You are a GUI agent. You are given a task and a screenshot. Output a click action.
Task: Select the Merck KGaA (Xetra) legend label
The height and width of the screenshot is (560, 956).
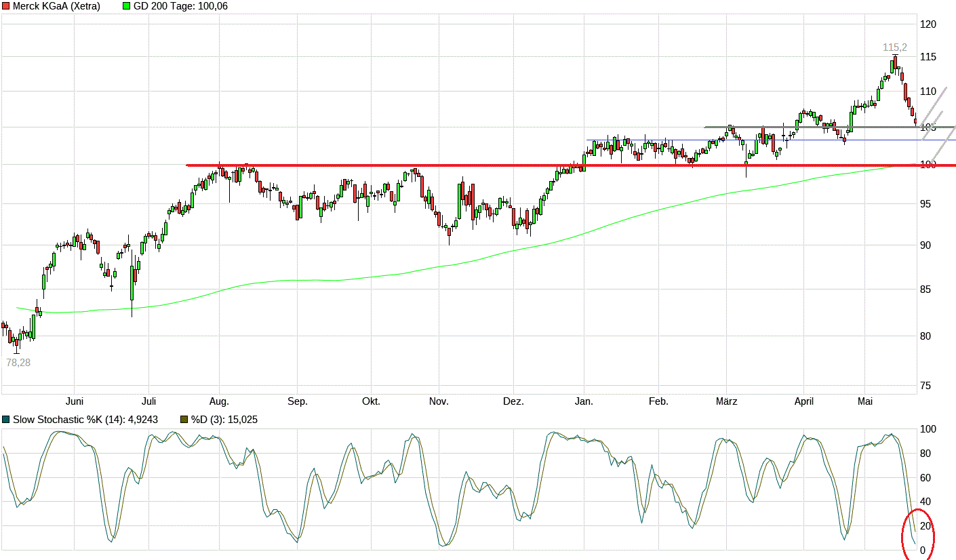[x=56, y=6]
